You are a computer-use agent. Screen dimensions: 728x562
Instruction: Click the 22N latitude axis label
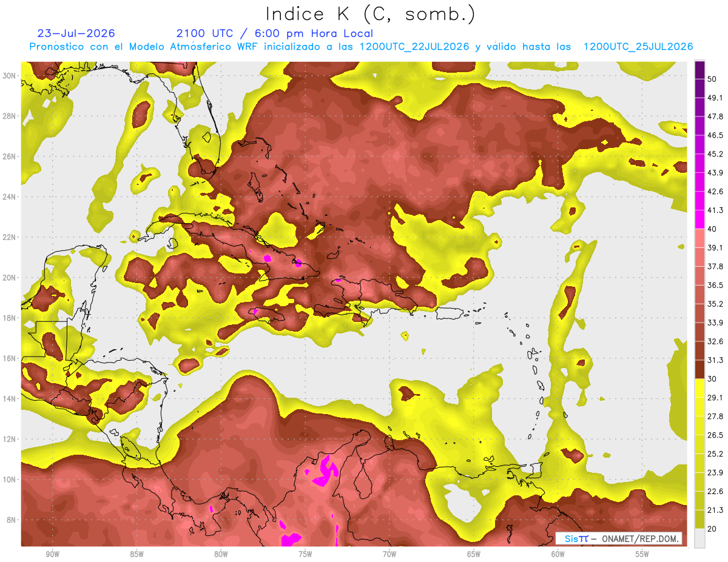point(8,237)
